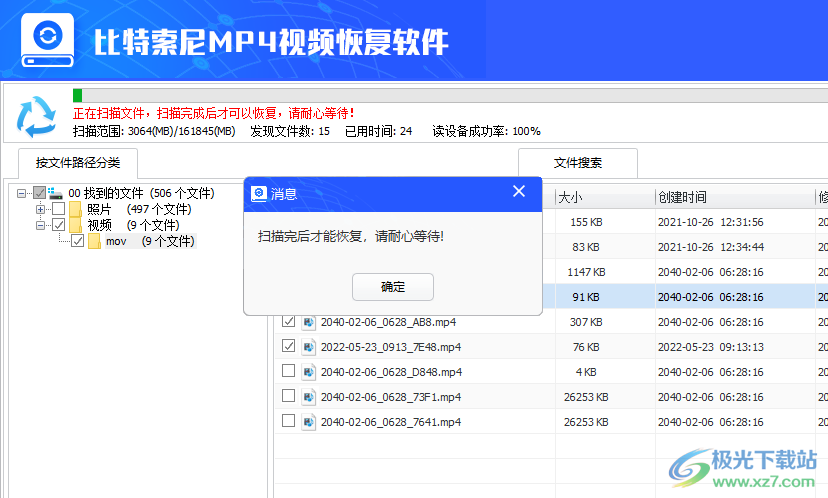
Task: Click the red 正在扫描文件 warning message
Action: pos(214,114)
